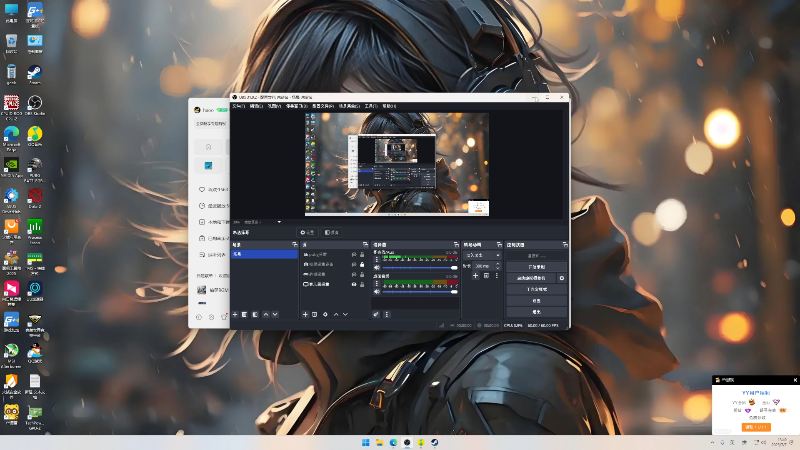Select the highlighted scene in Scenes list

[264, 254]
